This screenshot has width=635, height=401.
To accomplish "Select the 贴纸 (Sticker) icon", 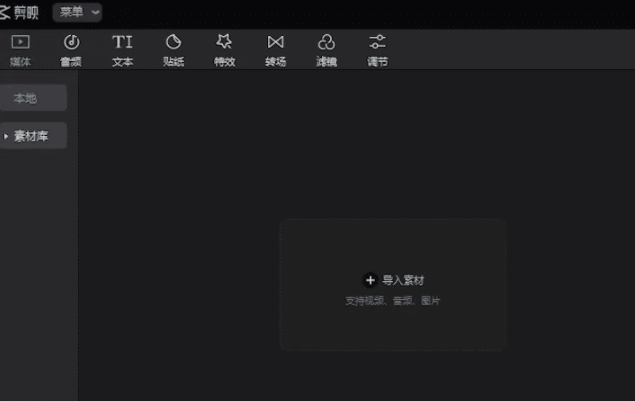I will (173, 42).
